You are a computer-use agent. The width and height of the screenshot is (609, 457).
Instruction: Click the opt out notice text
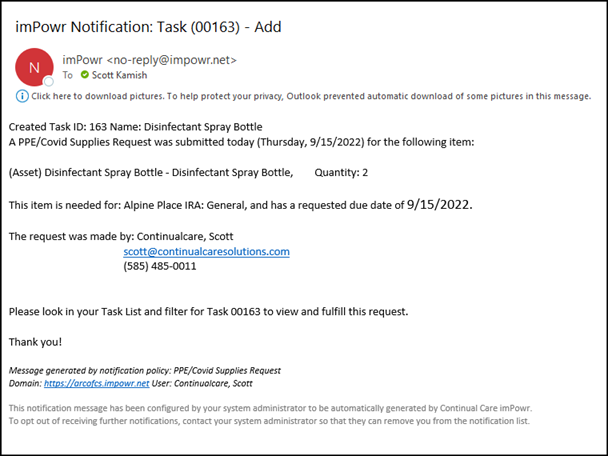[269, 421]
